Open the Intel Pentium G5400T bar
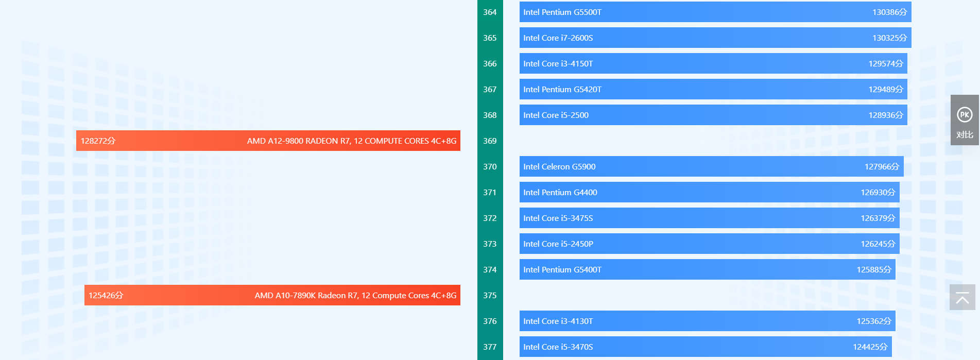This screenshot has width=980, height=360. [708, 269]
